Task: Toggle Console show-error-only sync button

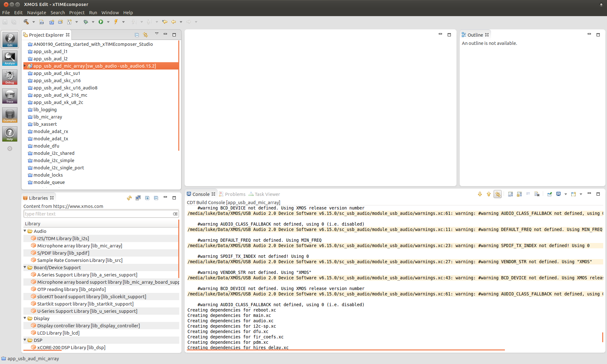Action: point(498,194)
